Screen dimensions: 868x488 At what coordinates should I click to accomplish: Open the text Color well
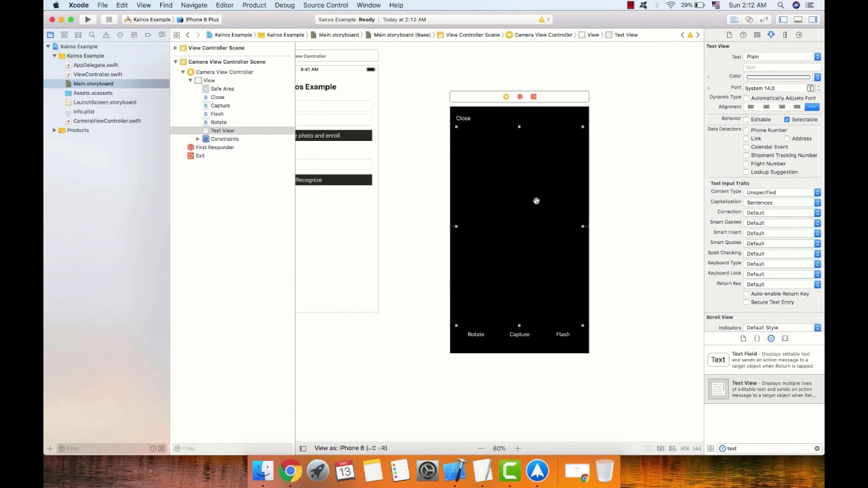pos(778,77)
